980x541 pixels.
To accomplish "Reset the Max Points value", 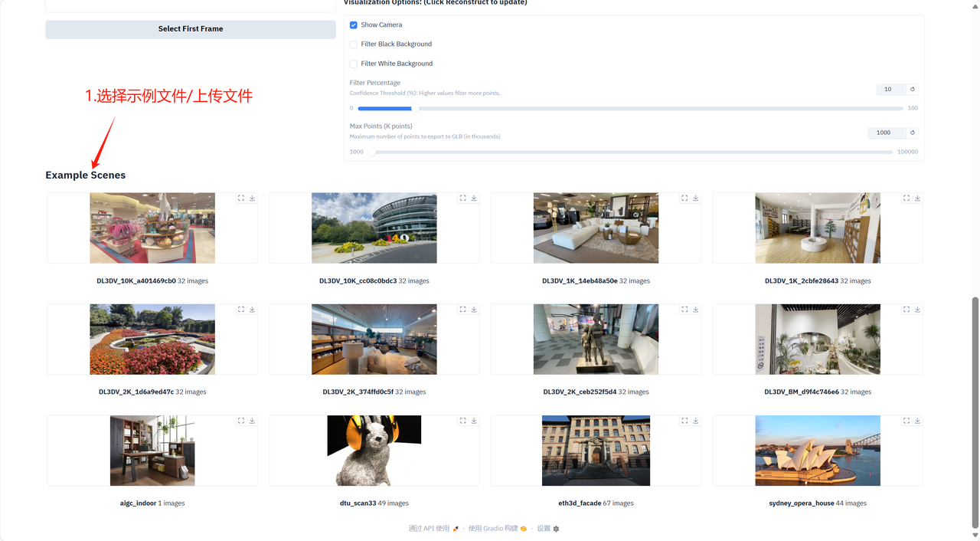I will coord(913,133).
